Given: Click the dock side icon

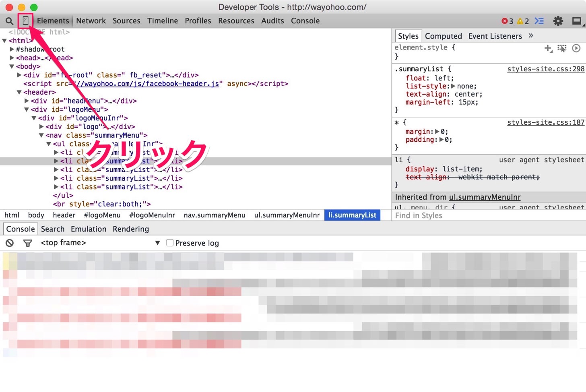Looking at the screenshot, I should pyautogui.click(x=577, y=21).
